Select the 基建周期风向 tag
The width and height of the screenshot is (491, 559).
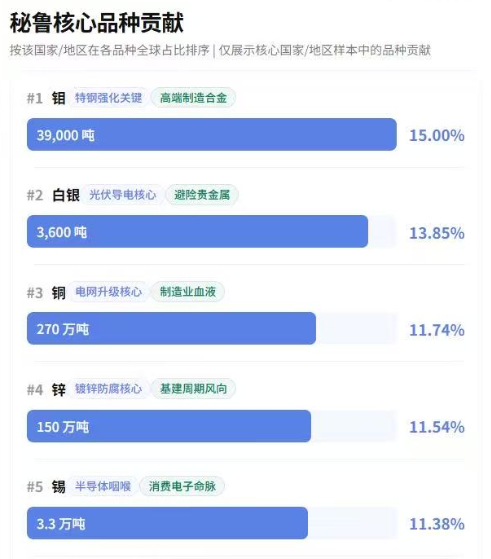click(x=193, y=389)
